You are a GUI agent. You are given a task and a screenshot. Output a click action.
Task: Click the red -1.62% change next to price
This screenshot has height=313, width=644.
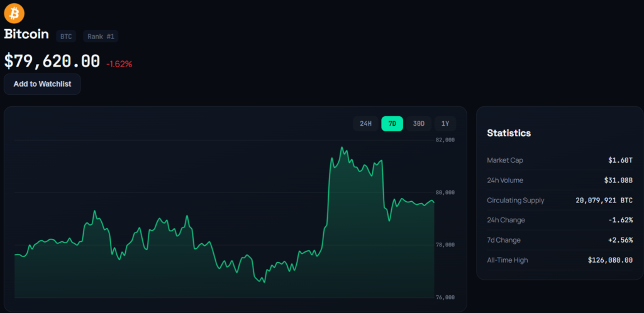click(119, 64)
